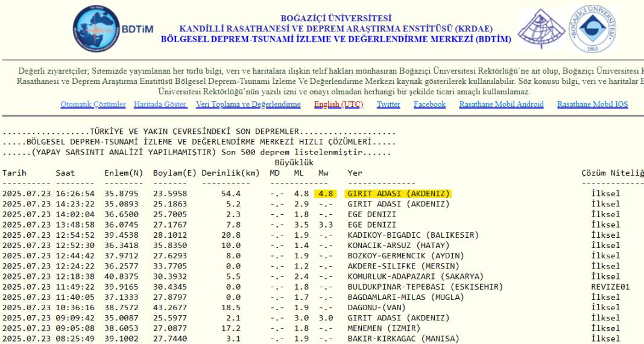
Task: Click the Derinlik(km) column header
Action: pyautogui.click(x=230, y=173)
